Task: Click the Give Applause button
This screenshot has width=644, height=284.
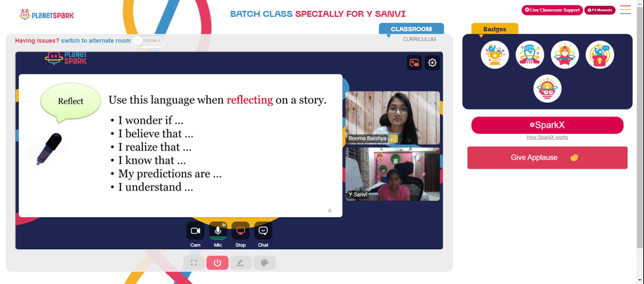Action: [547, 157]
